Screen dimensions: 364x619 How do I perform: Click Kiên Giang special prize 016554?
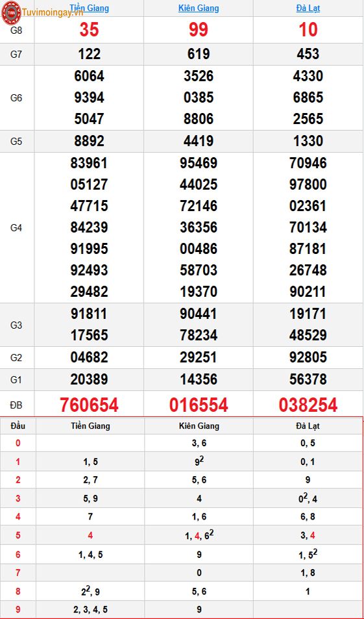[199, 405]
